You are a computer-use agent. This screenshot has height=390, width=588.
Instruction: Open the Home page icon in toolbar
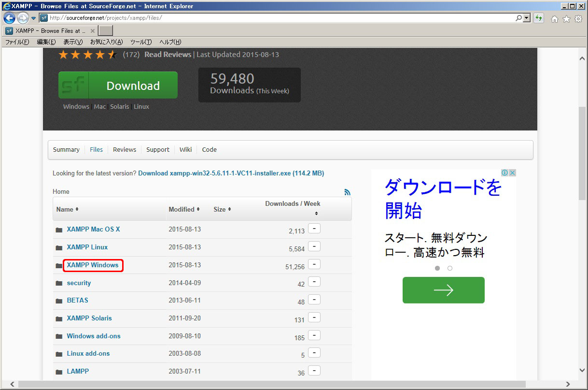(554, 19)
